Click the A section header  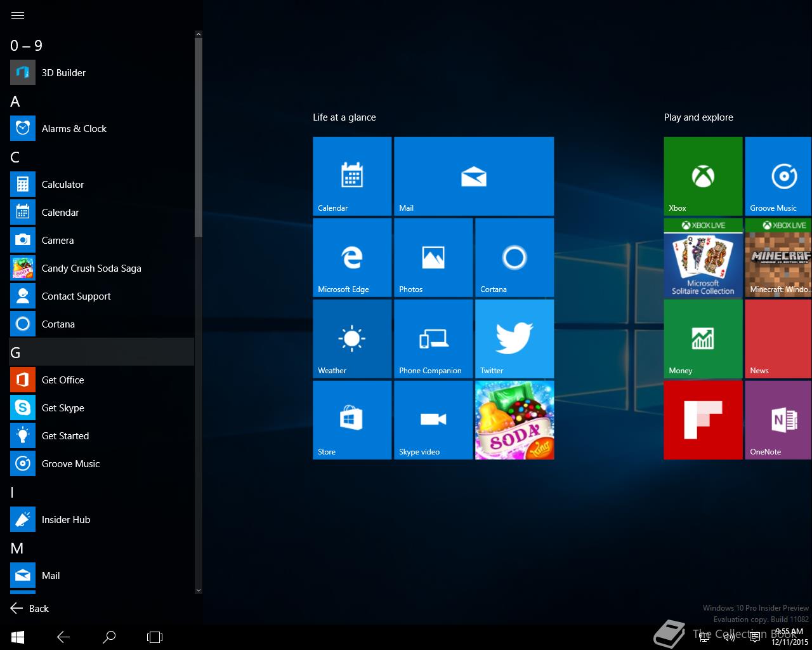[x=101, y=101]
